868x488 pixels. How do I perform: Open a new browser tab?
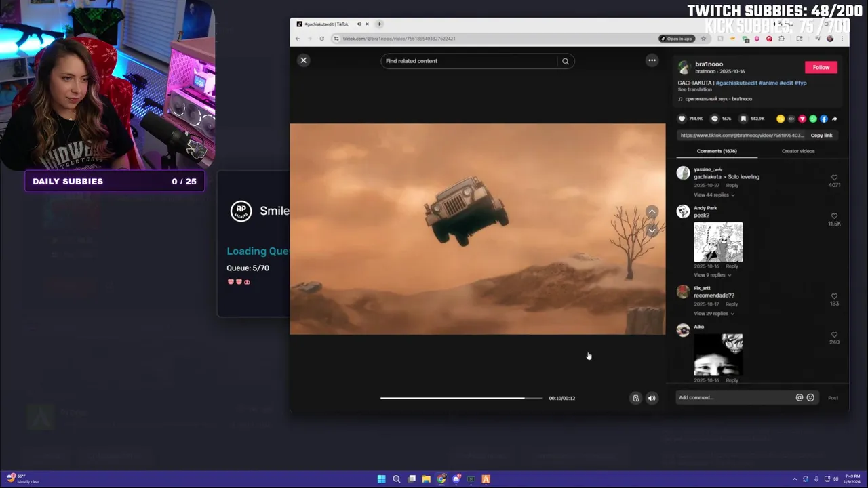tap(379, 24)
